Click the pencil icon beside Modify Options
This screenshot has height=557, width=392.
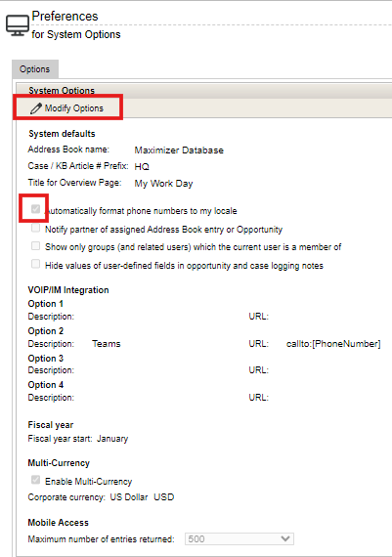(35, 108)
